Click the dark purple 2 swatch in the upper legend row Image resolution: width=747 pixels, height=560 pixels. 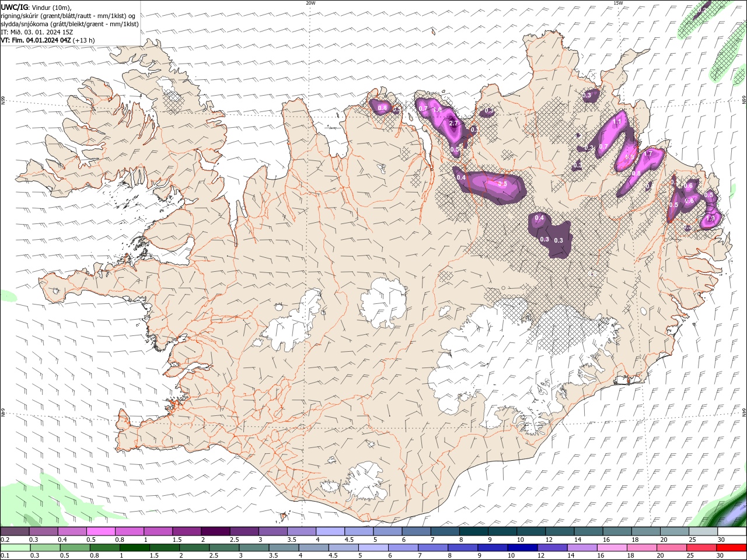215,531
